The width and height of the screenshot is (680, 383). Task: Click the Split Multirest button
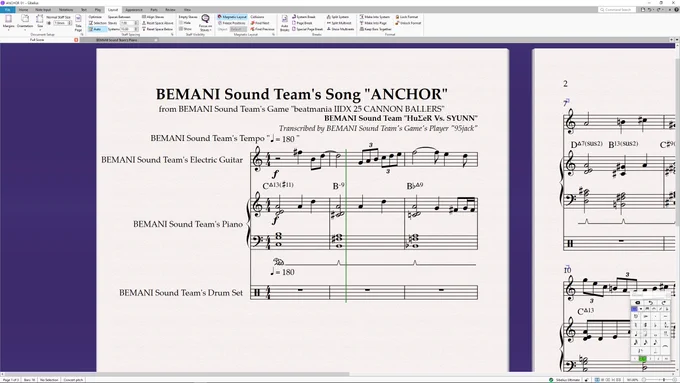pos(339,23)
